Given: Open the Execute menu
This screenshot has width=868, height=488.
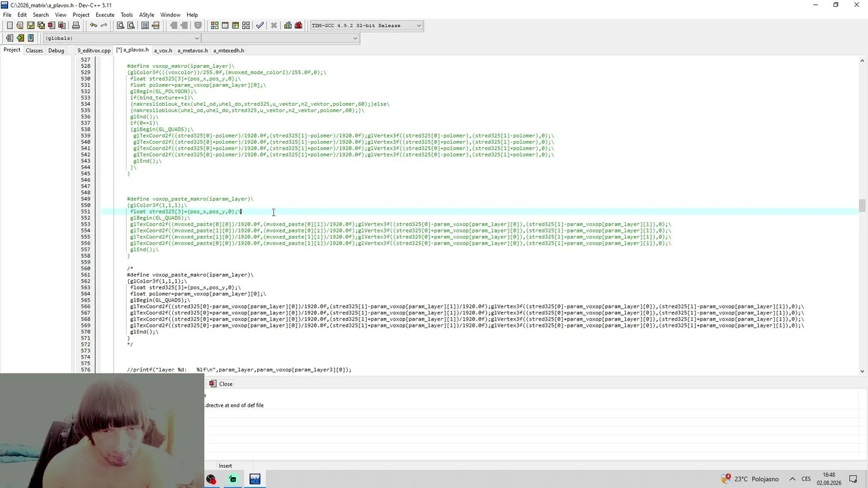Looking at the screenshot, I should pos(105,14).
